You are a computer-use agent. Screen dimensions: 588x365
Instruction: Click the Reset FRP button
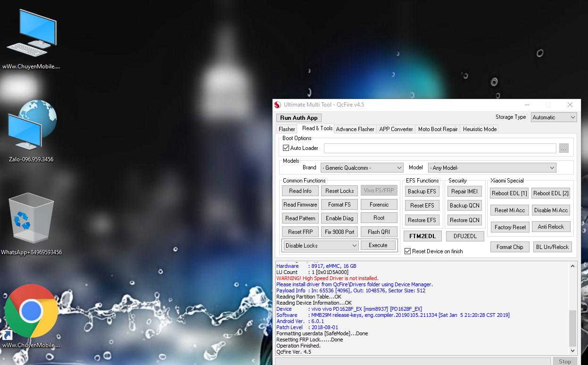pos(300,232)
